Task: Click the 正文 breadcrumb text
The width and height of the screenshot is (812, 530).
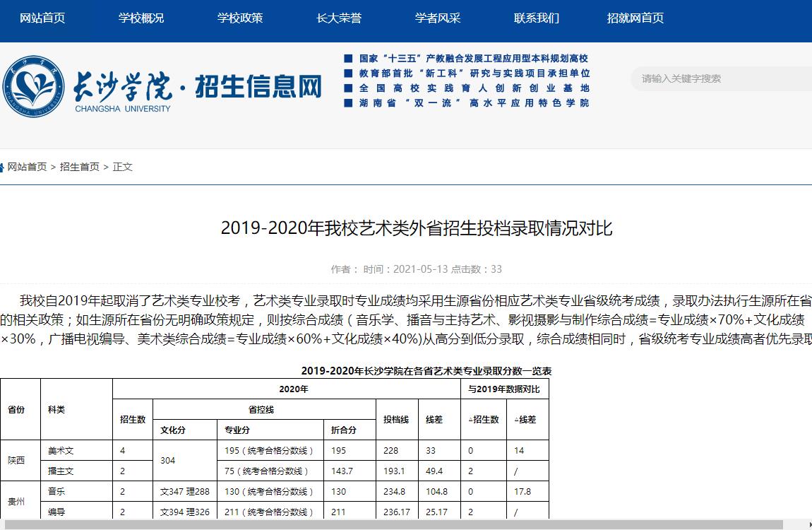Action: (x=123, y=167)
